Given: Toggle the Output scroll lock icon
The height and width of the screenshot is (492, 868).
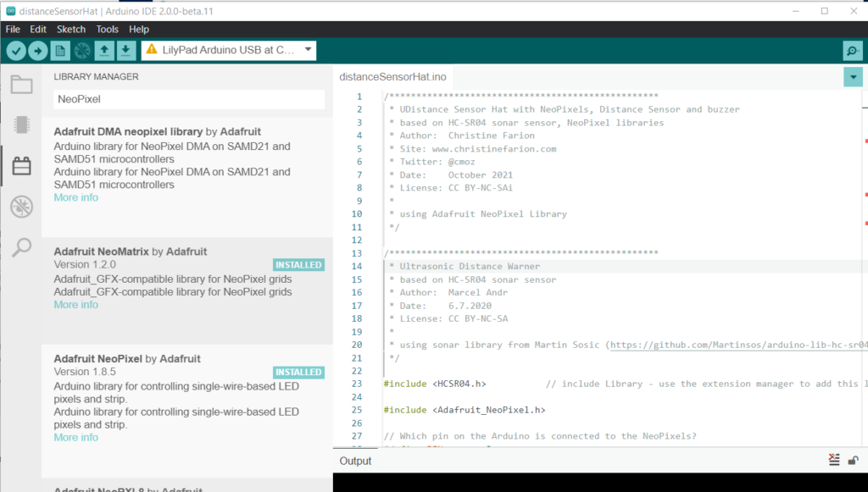Looking at the screenshot, I should tap(853, 460).
